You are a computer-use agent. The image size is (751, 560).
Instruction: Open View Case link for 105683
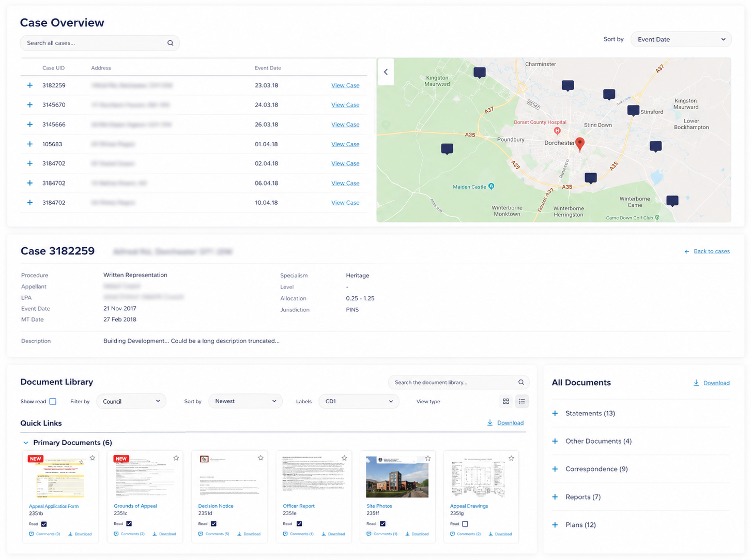pyautogui.click(x=345, y=144)
